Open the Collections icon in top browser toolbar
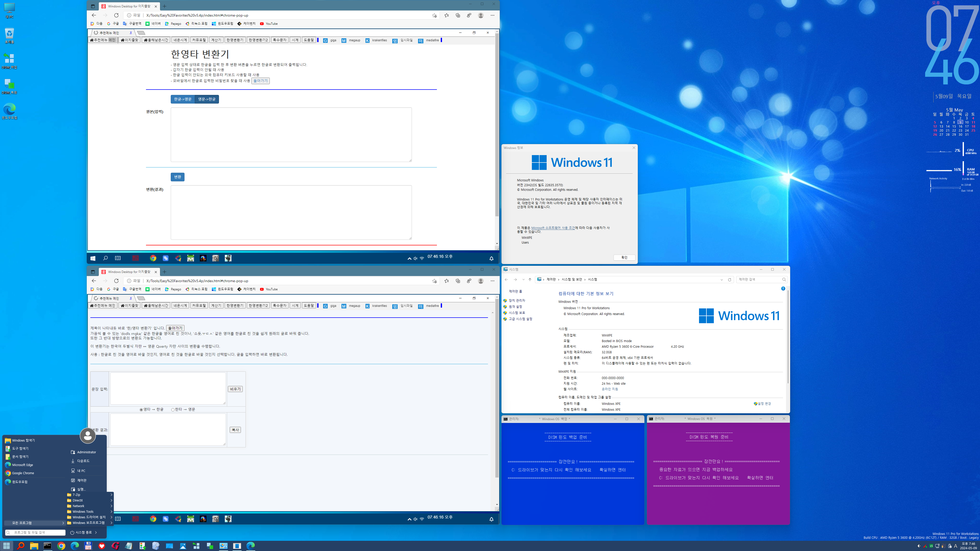This screenshot has height=551, width=980. pyautogui.click(x=458, y=15)
